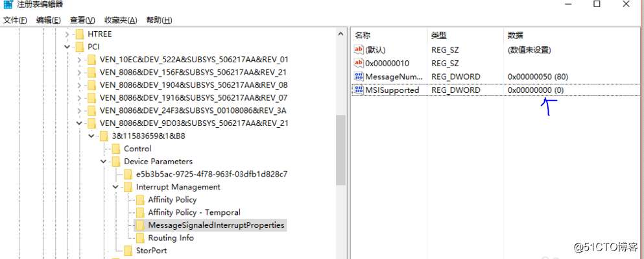Expand the HTREE tree node
The width and height of the screenshot is (644, 259).
pos(67,34)
